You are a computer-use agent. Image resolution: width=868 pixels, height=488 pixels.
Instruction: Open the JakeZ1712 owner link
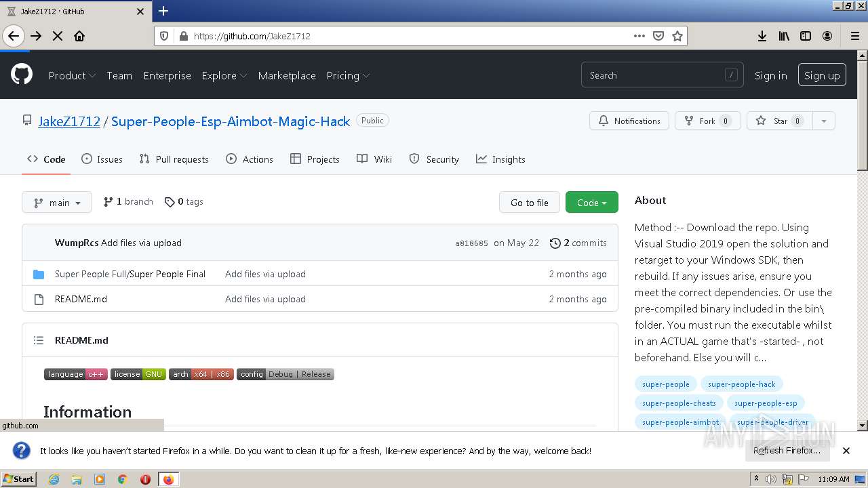click(x=69, y=121)
